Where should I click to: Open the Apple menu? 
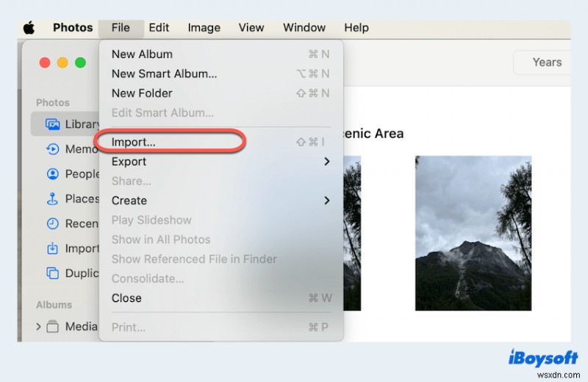[29, 28]
